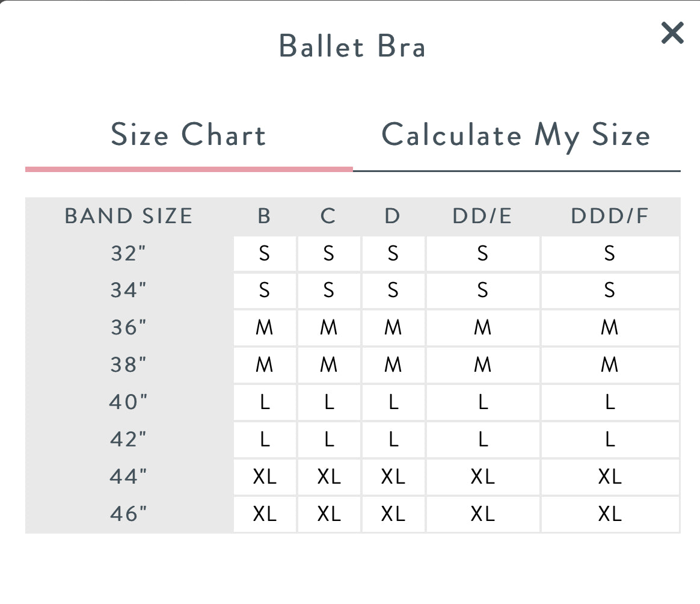Click the Ballet Bra title text

(x=352, y=46)
